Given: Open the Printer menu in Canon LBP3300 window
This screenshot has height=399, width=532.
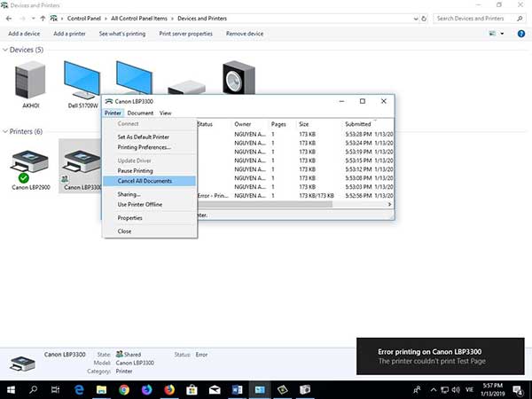Looking at the screenshot, I should pyautogui.click(x=113, y=113).
